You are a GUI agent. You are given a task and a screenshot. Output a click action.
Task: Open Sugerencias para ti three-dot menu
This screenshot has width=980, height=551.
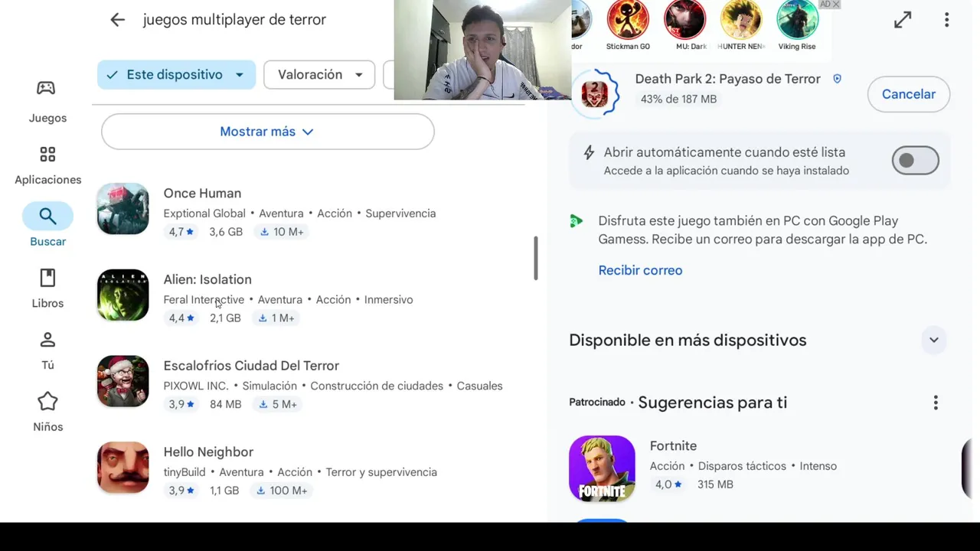tap(936, 403)
